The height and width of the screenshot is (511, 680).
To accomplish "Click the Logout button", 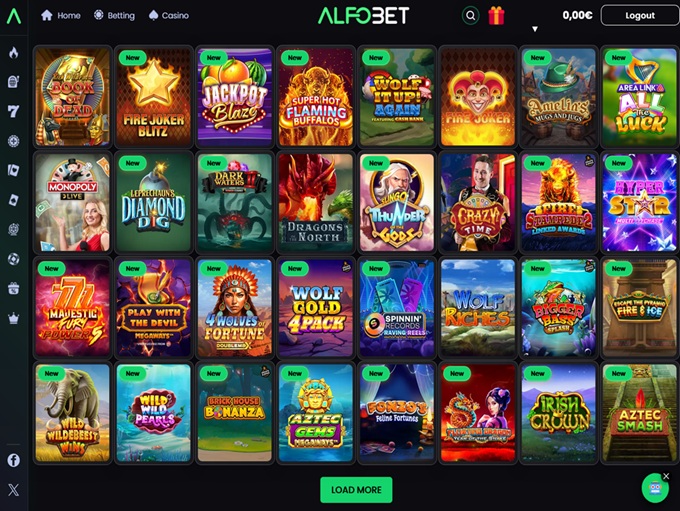I will tap(640, 16).
